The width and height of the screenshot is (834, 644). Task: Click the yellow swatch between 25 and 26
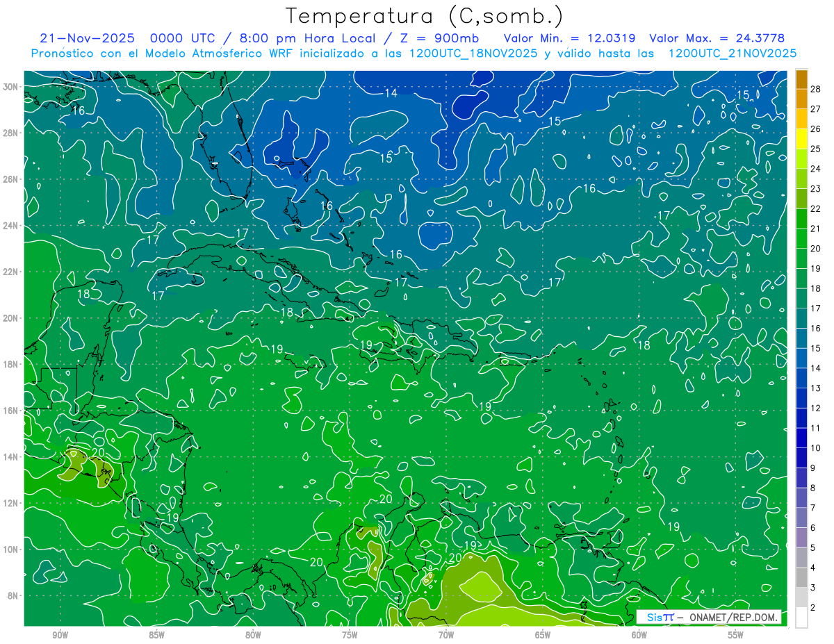click(x=801, y=139)
